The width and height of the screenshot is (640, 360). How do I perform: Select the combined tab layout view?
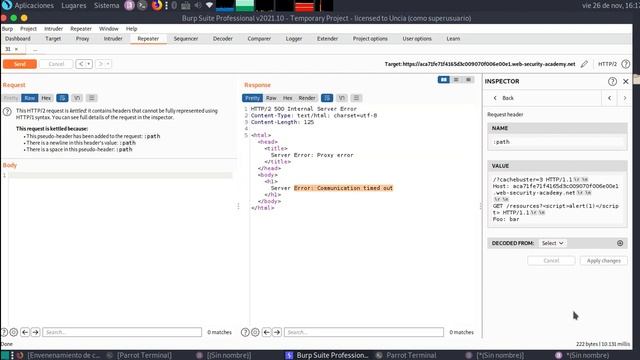(469, 80)
